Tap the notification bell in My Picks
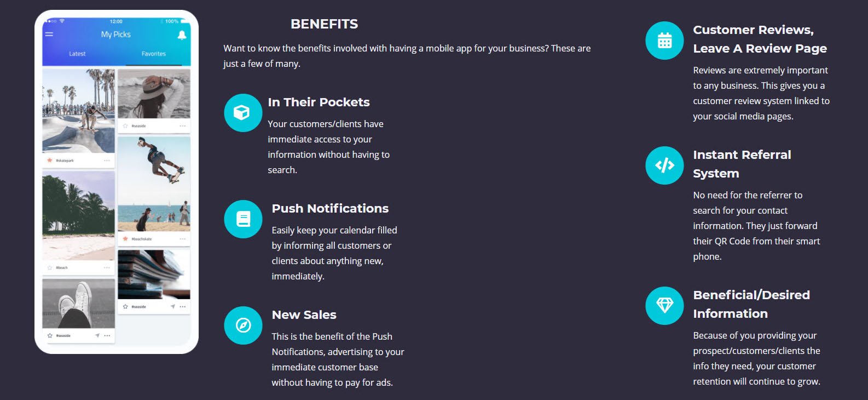 [x=182, y=35]
